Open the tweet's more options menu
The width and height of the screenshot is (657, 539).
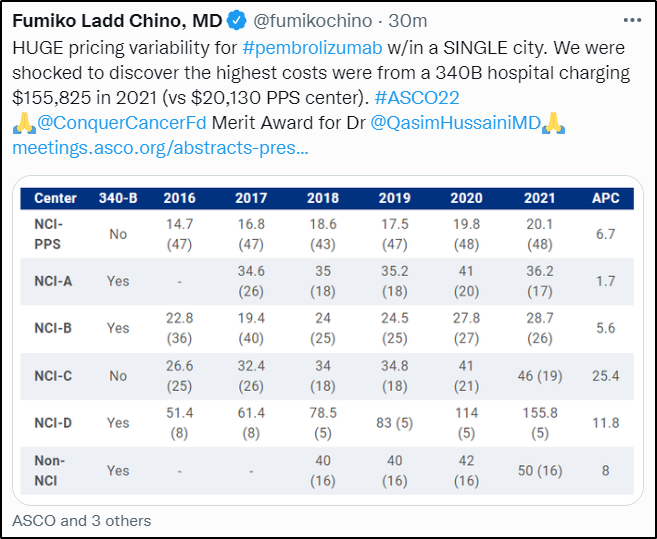[632, 20]
